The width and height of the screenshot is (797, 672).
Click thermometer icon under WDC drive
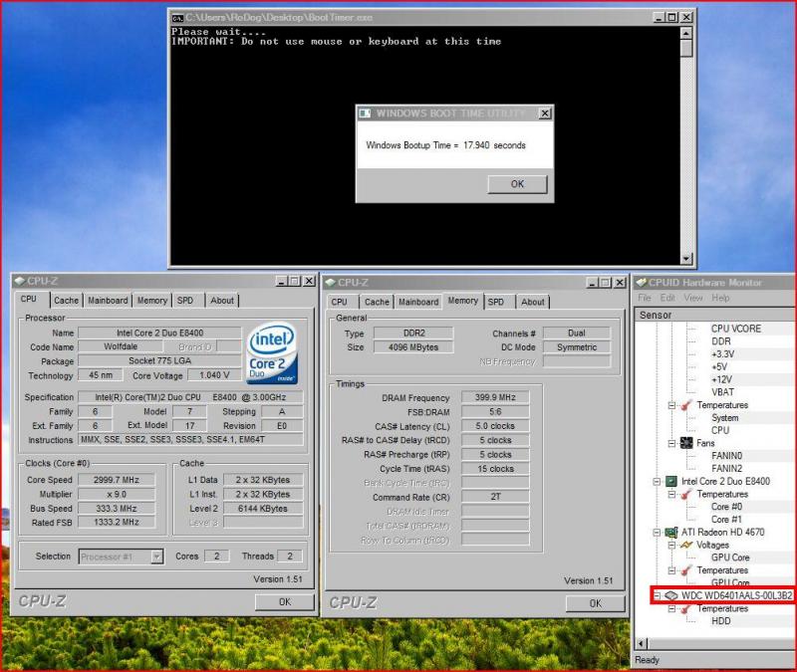tap(686, 608)
